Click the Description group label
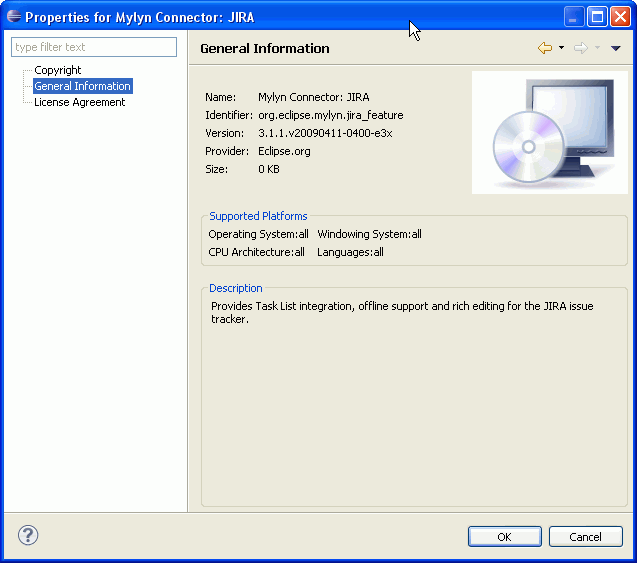The height and width of the screenshot is (563, 637). coord(236,288)
